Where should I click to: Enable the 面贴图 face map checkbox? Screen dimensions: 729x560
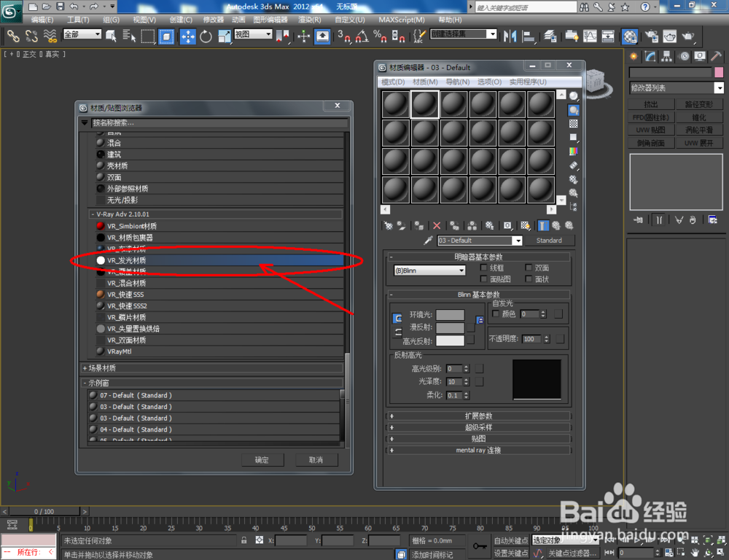click(483, 279)
